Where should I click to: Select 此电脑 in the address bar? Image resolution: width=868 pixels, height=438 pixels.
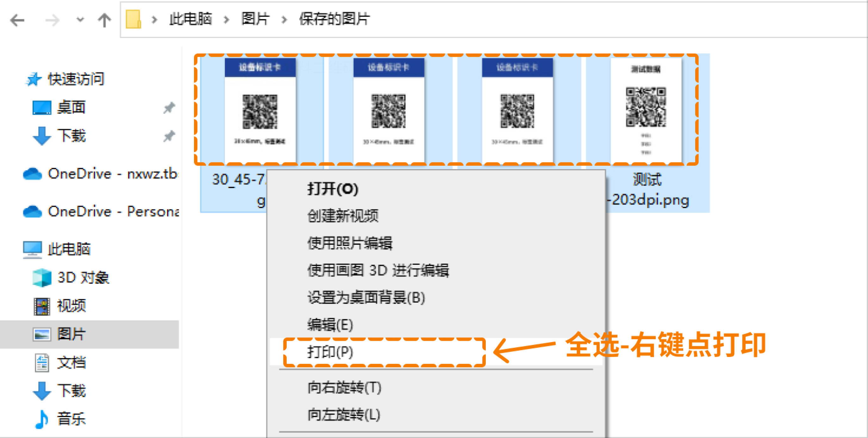[x=190, y=19]
